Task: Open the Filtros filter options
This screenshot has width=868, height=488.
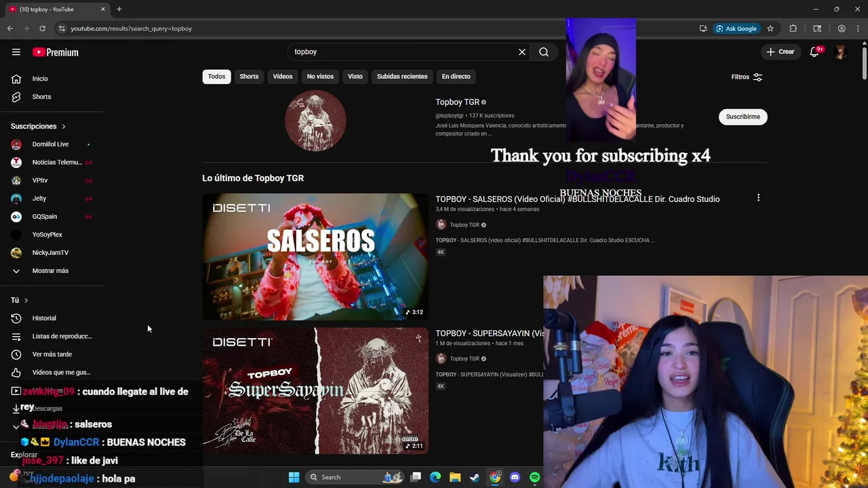Action: coord(747,77)
